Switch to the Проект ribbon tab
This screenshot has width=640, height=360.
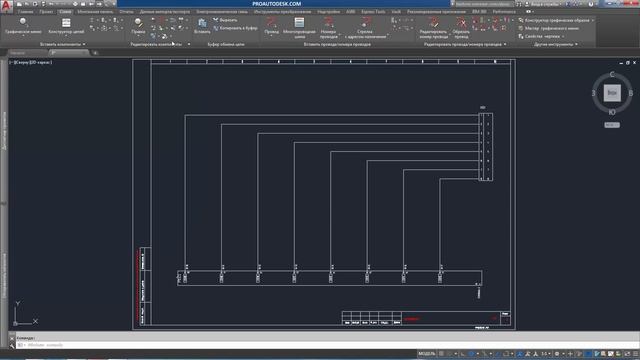click(x=46, y=11)
